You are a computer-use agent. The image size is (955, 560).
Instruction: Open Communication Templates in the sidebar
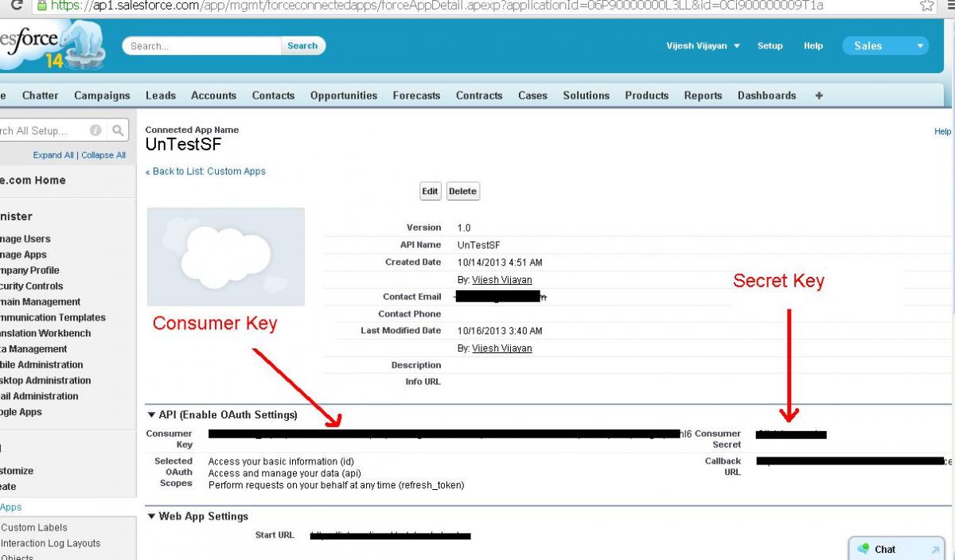pyautogui.click(x=53, y=317)
